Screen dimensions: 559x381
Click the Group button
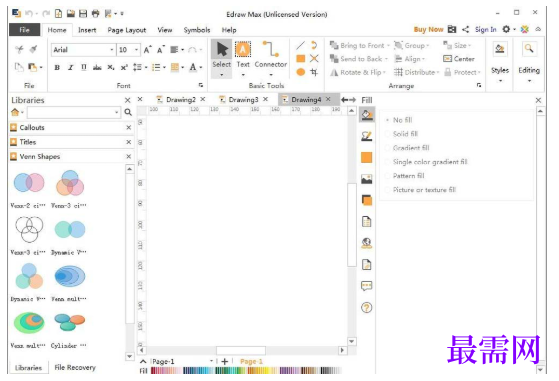coord(411,46)
